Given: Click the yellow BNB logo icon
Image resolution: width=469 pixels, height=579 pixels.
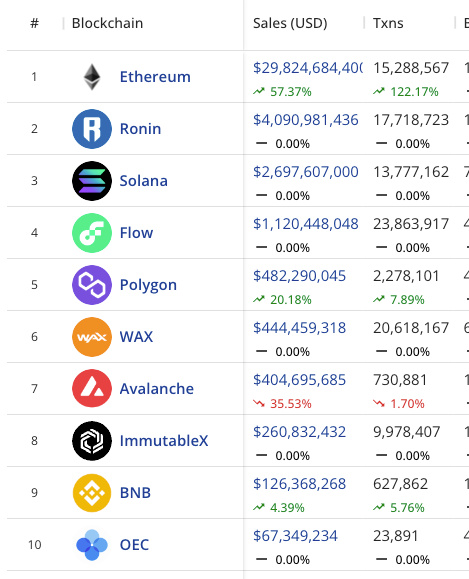Looking at the screenshot, I should [92, 493].
